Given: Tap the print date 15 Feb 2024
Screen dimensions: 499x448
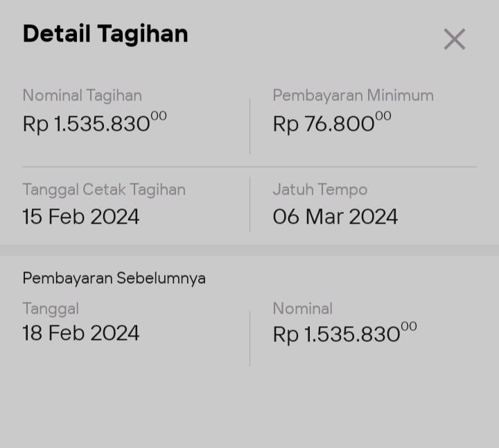Looking at the screenshot, I should click(x=81, y=217).
